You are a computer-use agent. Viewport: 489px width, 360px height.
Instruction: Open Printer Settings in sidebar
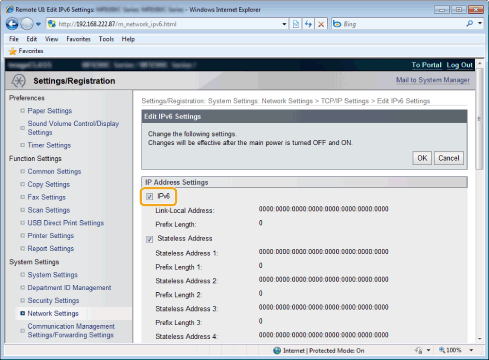pyautogui.click(x=51, y=236)
